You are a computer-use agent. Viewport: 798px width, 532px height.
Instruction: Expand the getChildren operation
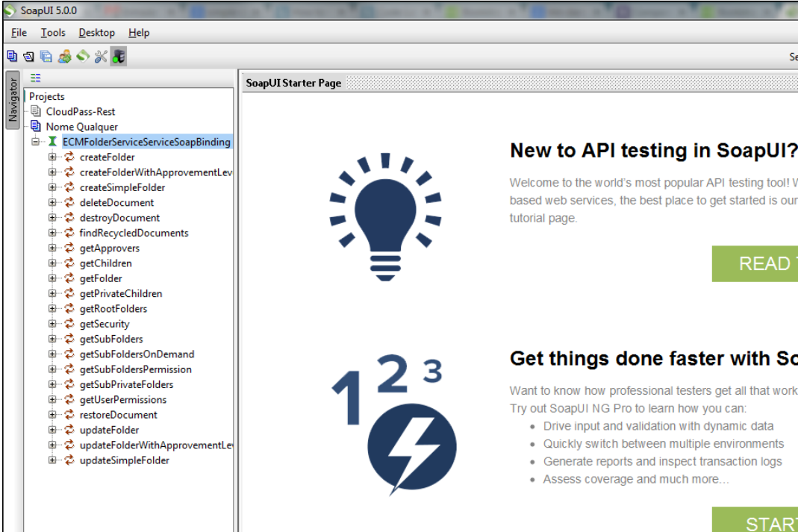52,263
